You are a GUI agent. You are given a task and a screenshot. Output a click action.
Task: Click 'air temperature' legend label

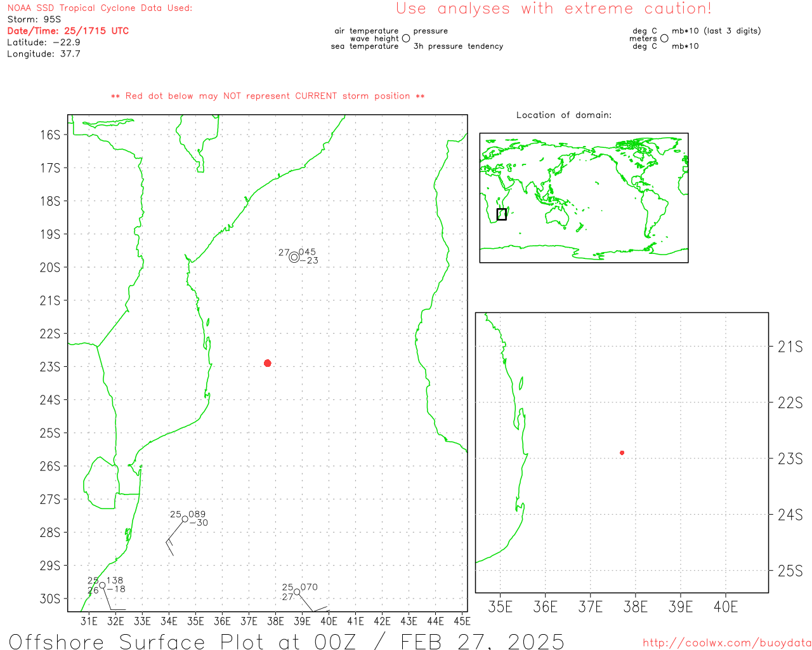click(367, 30)
